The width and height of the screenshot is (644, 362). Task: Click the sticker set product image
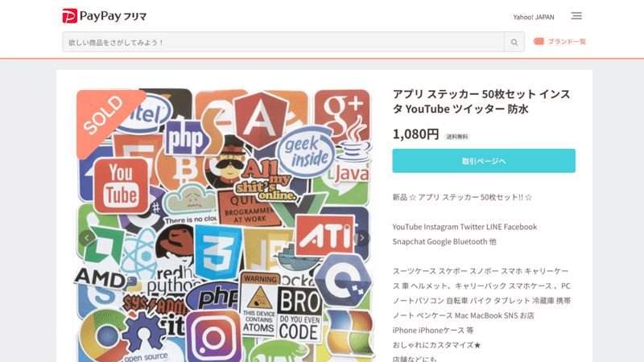click(225, 225)
